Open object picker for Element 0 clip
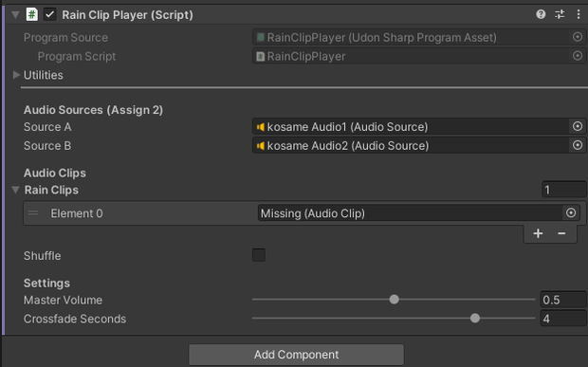The height and width of the screenshot is (367, 588). point(571,213)
